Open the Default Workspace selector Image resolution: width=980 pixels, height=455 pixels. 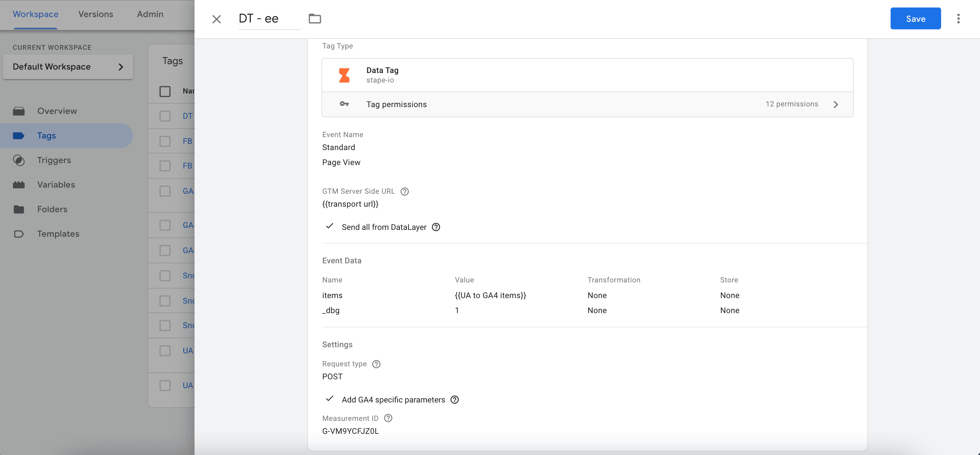click(x=68, y=67)
